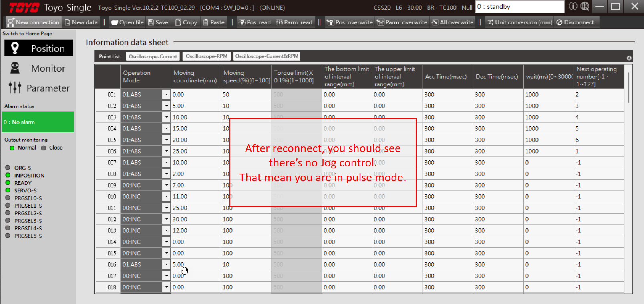The height and width of the screenshot is (304, 644).
Task: Toggle Unit conversion (mm)
Action: 520,22
